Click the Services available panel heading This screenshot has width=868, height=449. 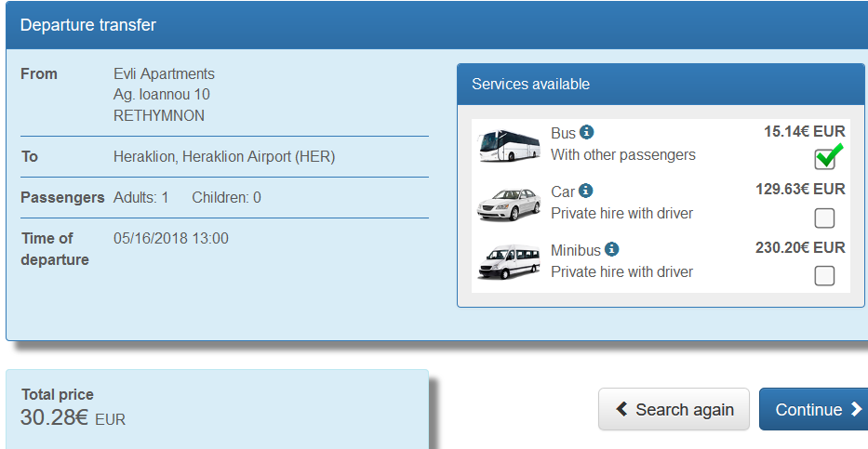pos(531,84)
